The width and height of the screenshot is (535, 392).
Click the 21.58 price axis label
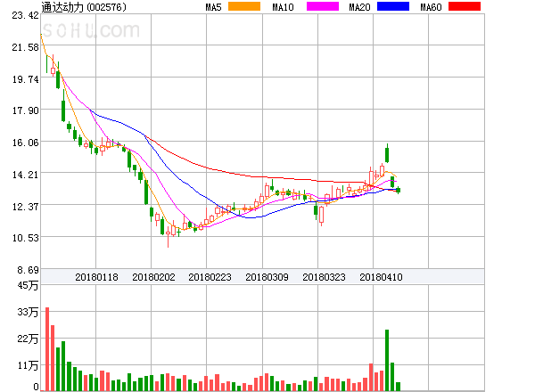point(25,47)
